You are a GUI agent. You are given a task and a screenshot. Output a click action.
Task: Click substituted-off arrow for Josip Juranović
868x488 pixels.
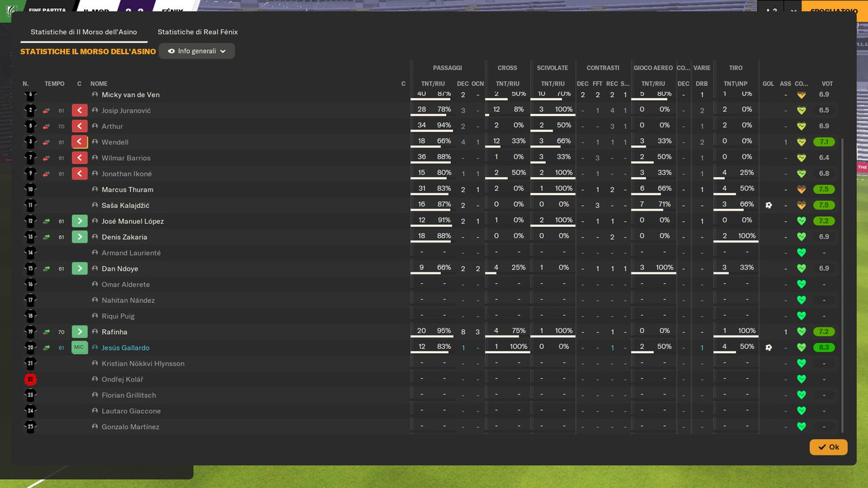tap(80, 110)
